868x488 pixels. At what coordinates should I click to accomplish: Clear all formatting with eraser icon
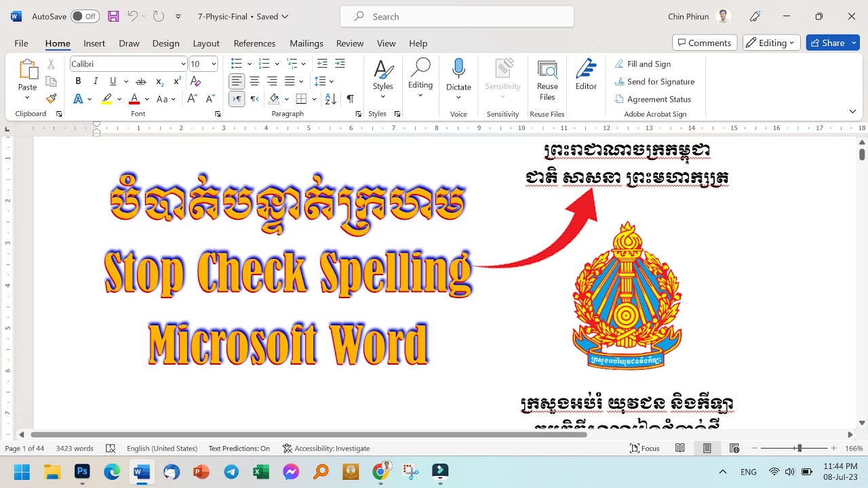click(196, 81)
